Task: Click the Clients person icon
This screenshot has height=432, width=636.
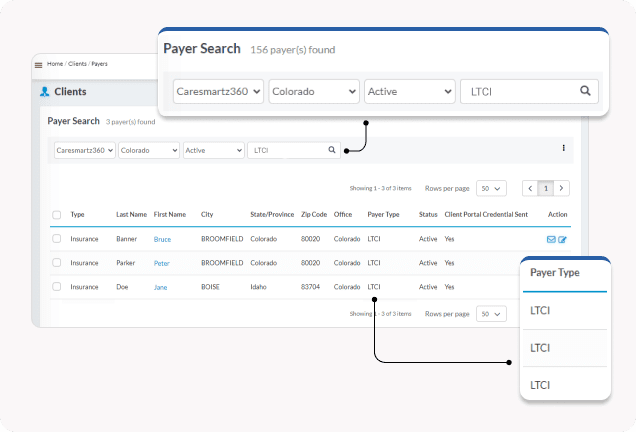Action: tap(44, 92)
